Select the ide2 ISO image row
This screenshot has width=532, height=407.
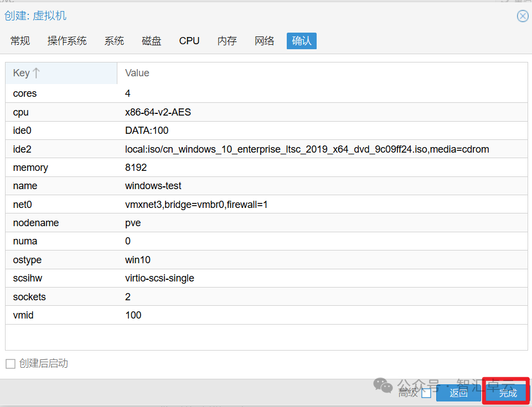coord(266,149)
